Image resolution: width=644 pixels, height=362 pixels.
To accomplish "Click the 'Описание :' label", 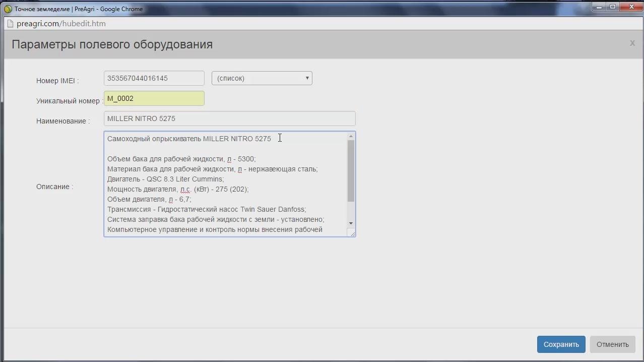I will (x=54, y=187).
